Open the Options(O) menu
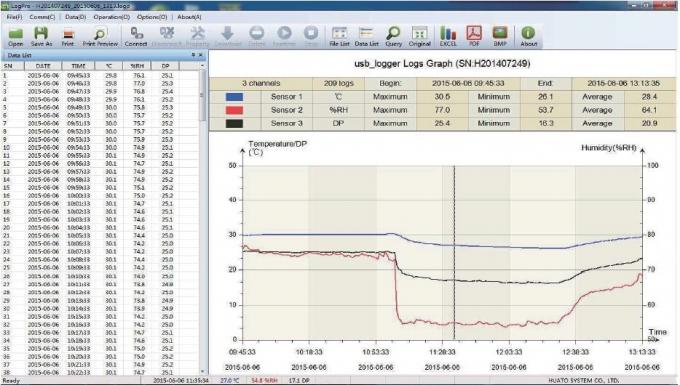Screen dimensions: 680x385 (152, 17)
